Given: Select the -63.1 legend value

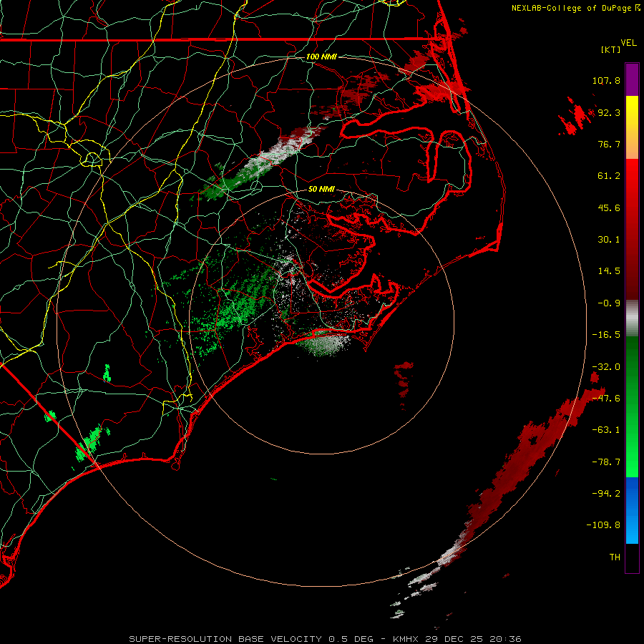Looking at the screenshot, I should [606, 430].
